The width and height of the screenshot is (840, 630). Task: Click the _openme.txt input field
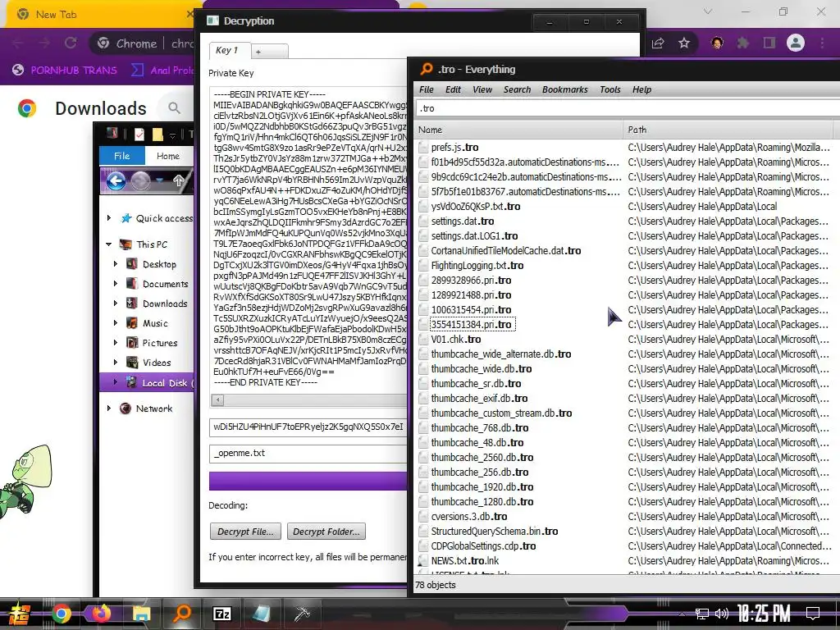(308, 453)
